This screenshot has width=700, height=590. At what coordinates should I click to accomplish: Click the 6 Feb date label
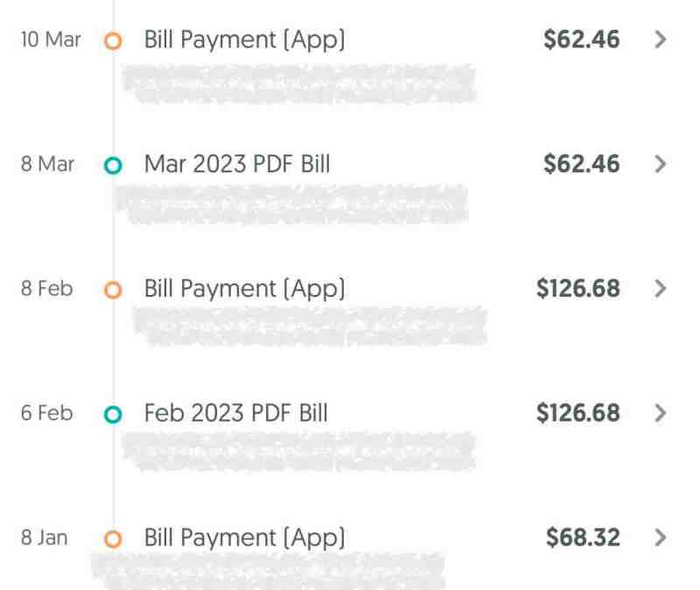[x=47, y=413]
